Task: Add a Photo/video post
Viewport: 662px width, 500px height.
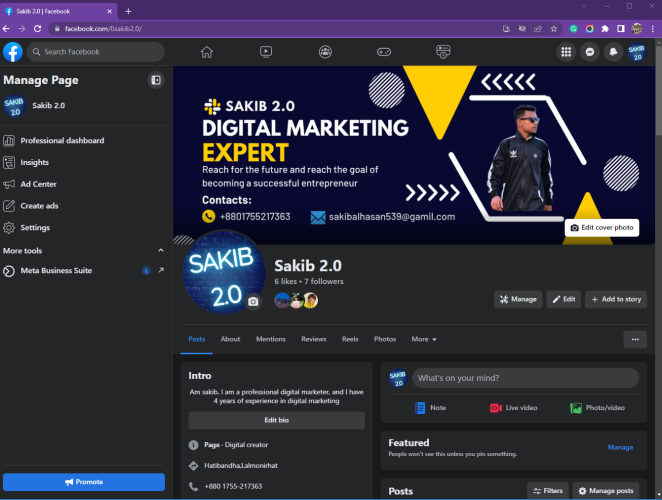Action: point(597,408)
